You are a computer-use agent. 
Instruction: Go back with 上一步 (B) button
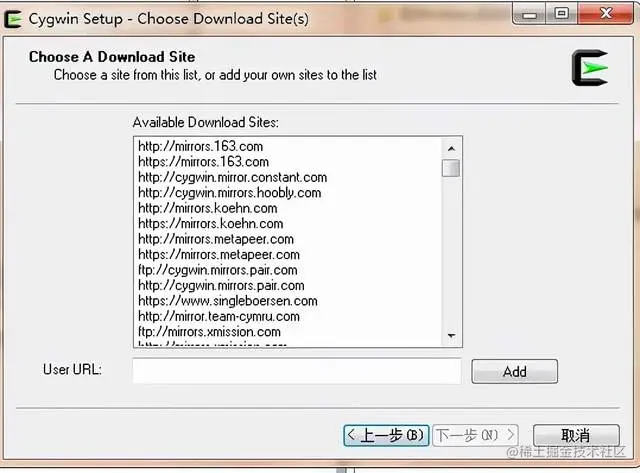tap(386, 435)
